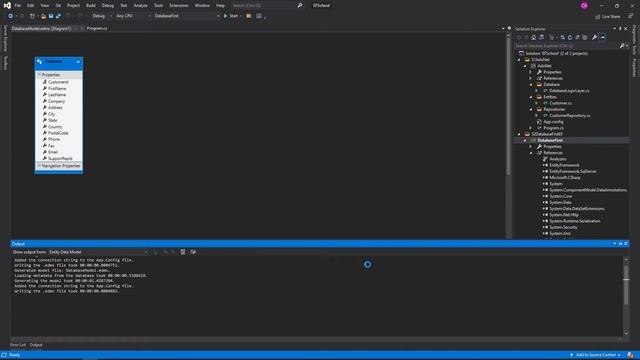Image resolution: width=640 pixels, height=360 pixels.
Task: Click the Visual Studio logo icon
Action: coord(7,6)
